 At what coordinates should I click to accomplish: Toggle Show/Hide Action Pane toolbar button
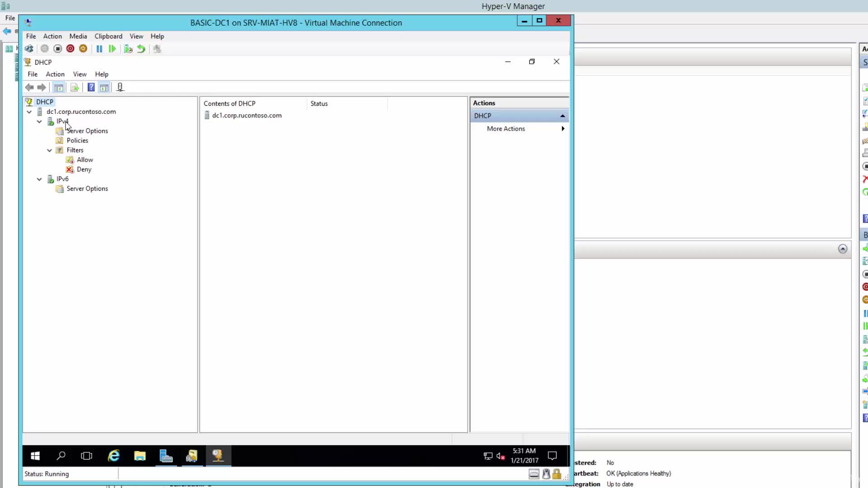coord(104,87)
